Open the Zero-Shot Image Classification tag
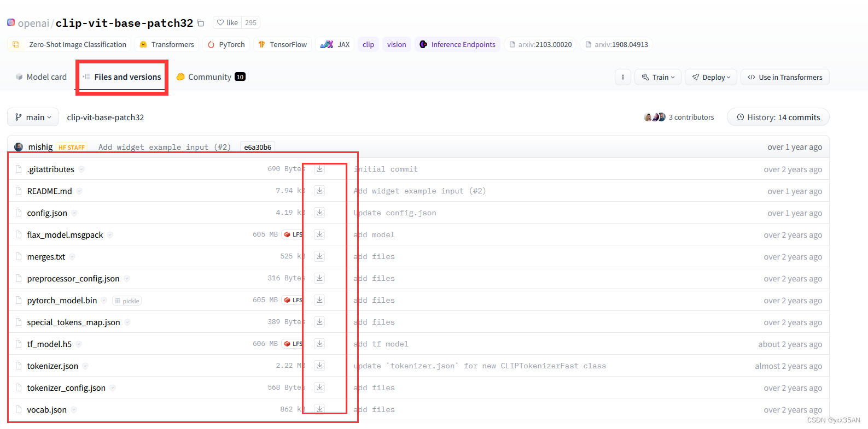Screen dimensions: 868x429 tap(69, 44)
